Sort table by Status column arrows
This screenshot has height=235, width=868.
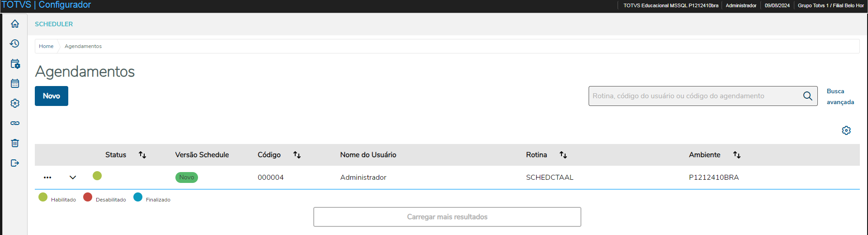142,155
